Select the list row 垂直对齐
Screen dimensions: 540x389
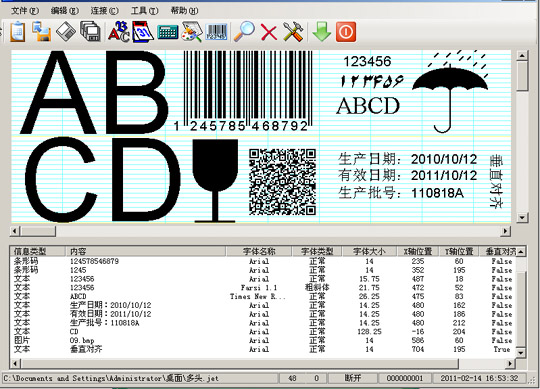coord(263,349)
